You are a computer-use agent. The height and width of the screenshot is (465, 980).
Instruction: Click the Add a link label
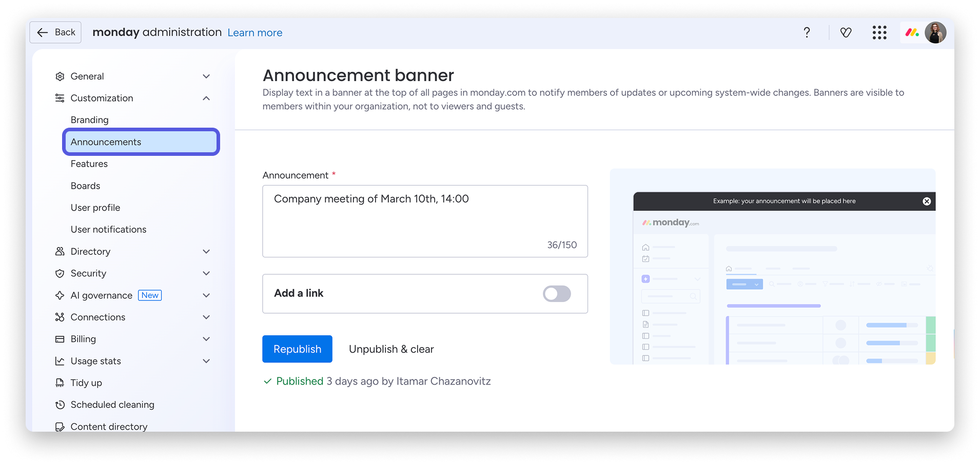[299, 293]
